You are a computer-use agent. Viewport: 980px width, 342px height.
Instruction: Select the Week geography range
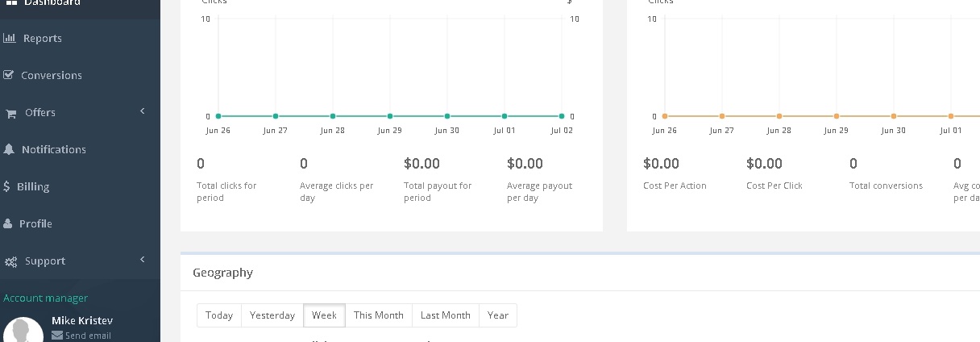(x=324, y=315)
